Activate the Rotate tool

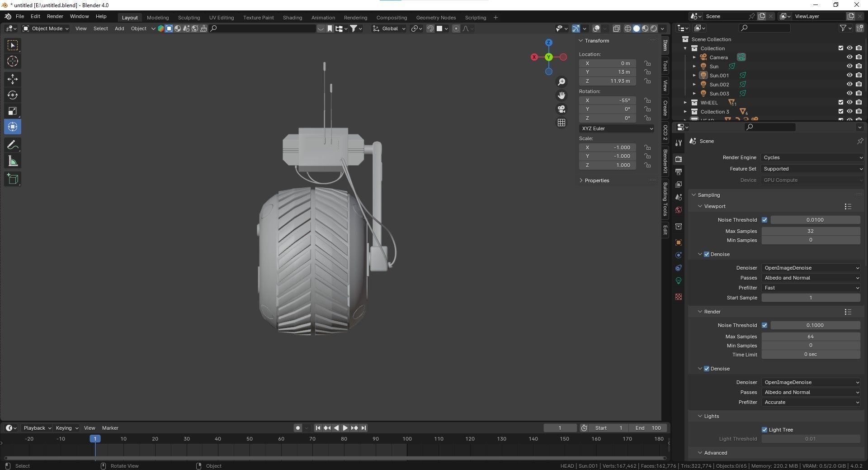click(x=13, y=95)
